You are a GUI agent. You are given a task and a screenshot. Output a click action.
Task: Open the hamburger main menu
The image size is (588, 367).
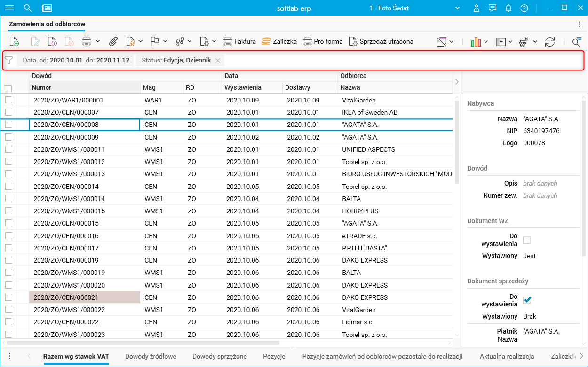click(x=9, y=8)
